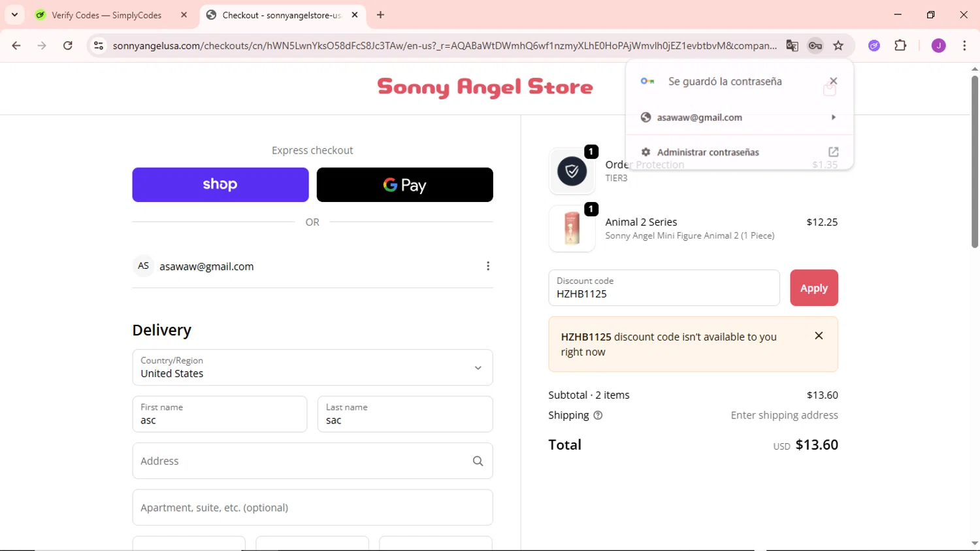Open the Chrome three-dot menu
This screenshot has height=551, width=980.
pyautogui.click(x=964, y=46)
